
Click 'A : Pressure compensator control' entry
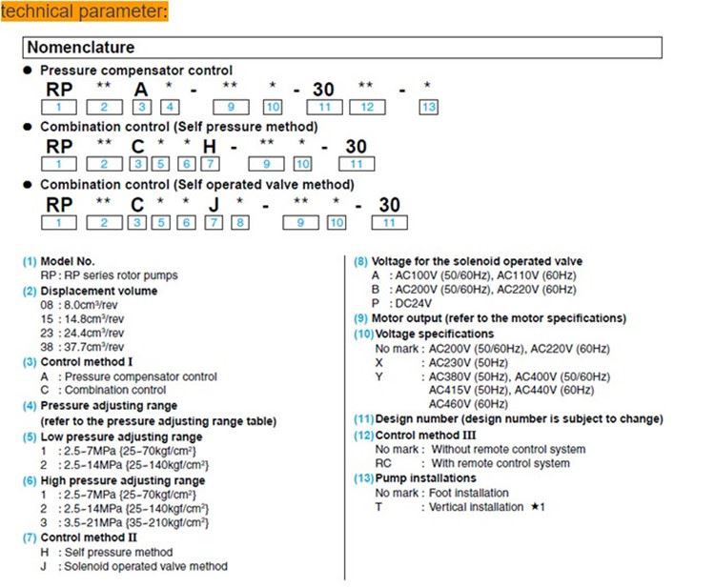129,376
